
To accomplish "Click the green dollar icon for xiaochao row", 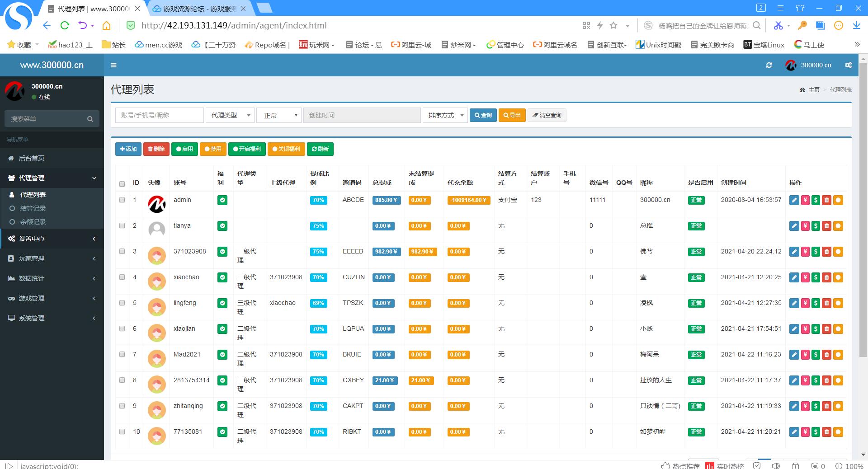I will coord(816,277).
